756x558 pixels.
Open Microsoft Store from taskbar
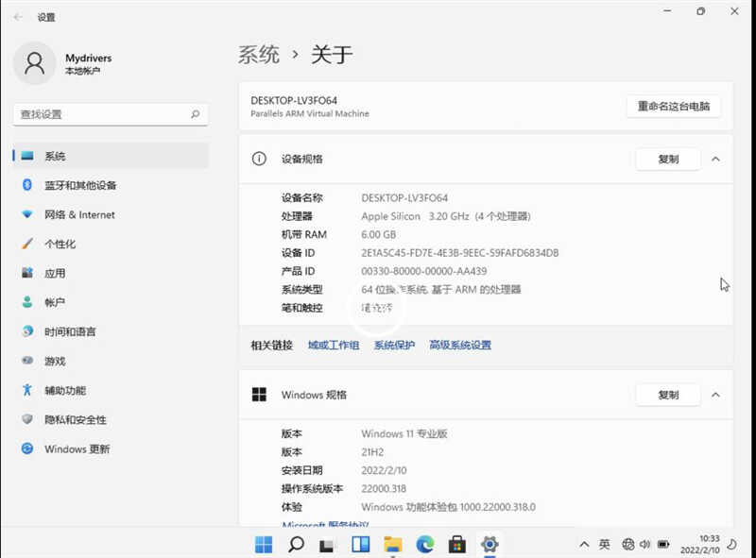(457, 545)
